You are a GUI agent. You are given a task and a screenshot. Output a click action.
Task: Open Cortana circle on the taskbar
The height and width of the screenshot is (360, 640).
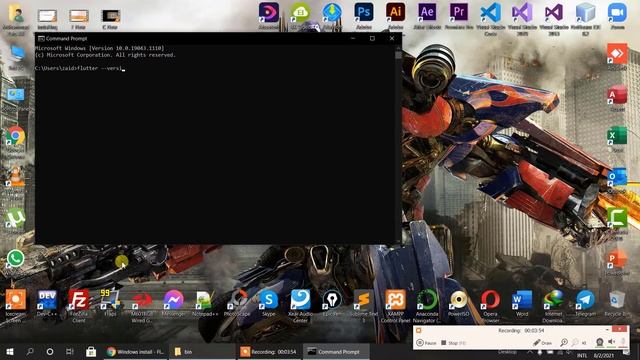pyautogui.click(x=50, y=351)
